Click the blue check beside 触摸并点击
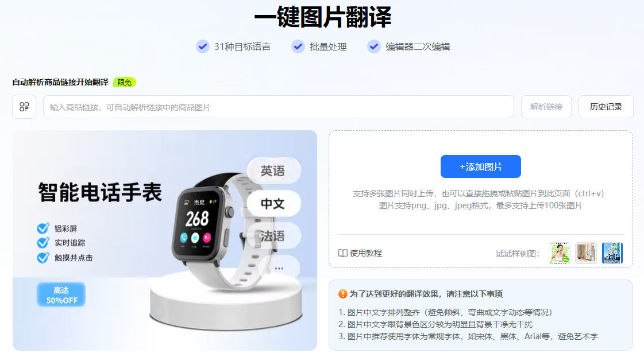 43,258
